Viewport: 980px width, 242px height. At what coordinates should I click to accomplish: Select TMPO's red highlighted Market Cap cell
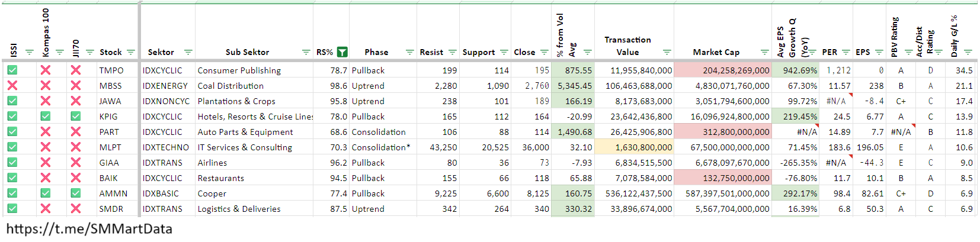(723, 70)
